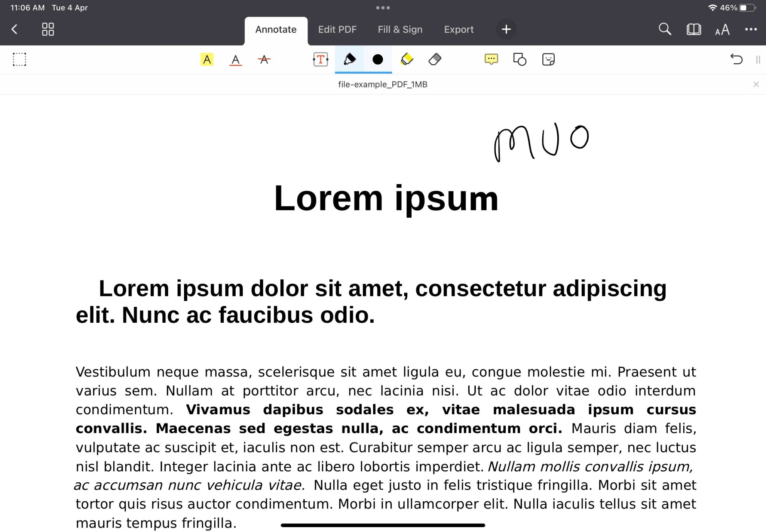
Task: Select the text highlighter tool
Action: [207, 59]
